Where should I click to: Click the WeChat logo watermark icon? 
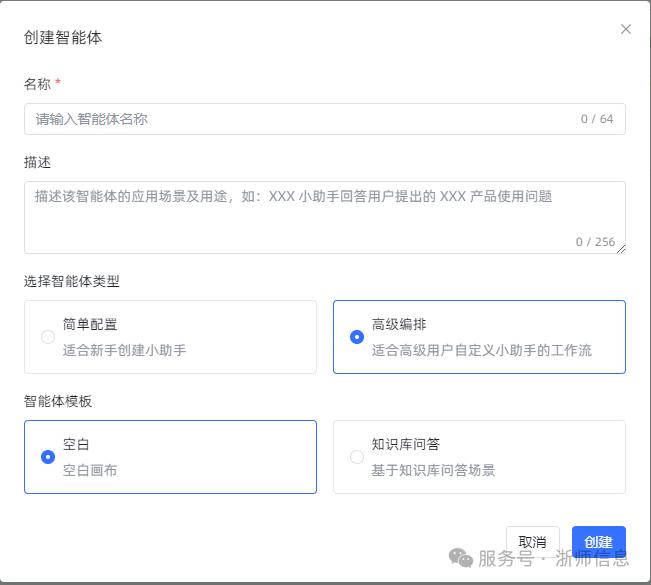click(461, 557)
